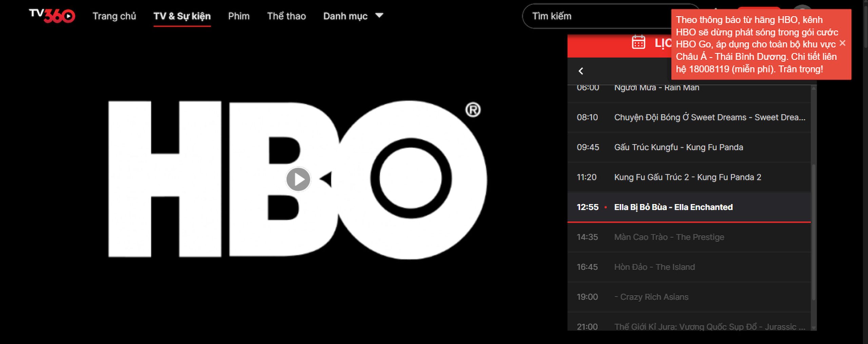Viewport: 868px width, 344px height.
Task: Go to the Thể thao section
Action: [287, 16]
